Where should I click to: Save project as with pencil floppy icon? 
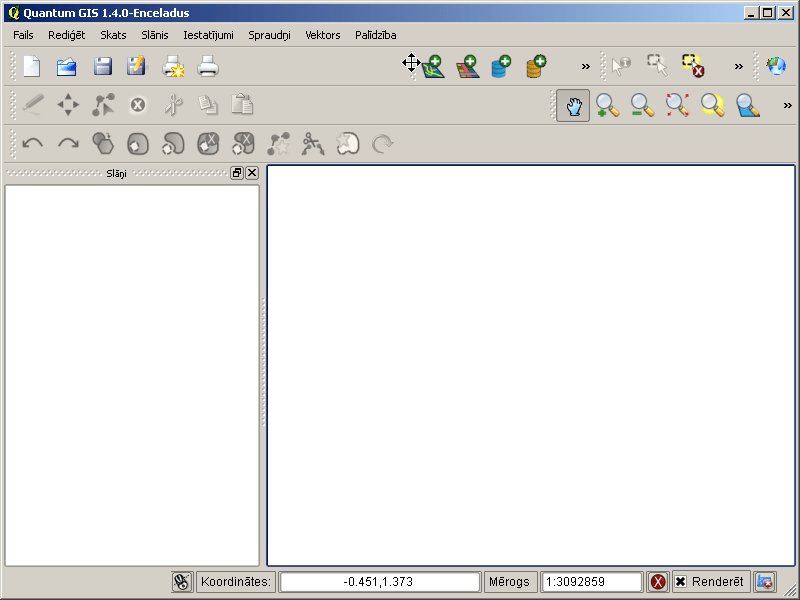pos(136,66)
